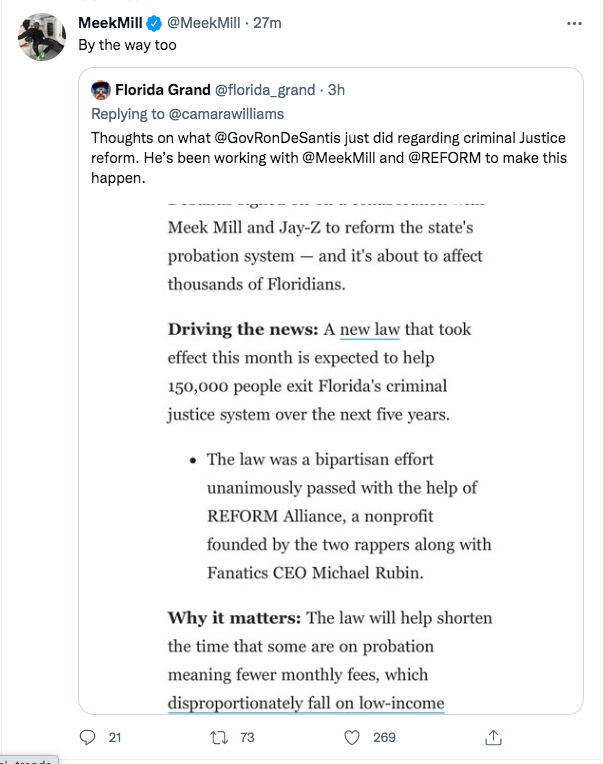Click the 21 replies count

tap(115, 738)
